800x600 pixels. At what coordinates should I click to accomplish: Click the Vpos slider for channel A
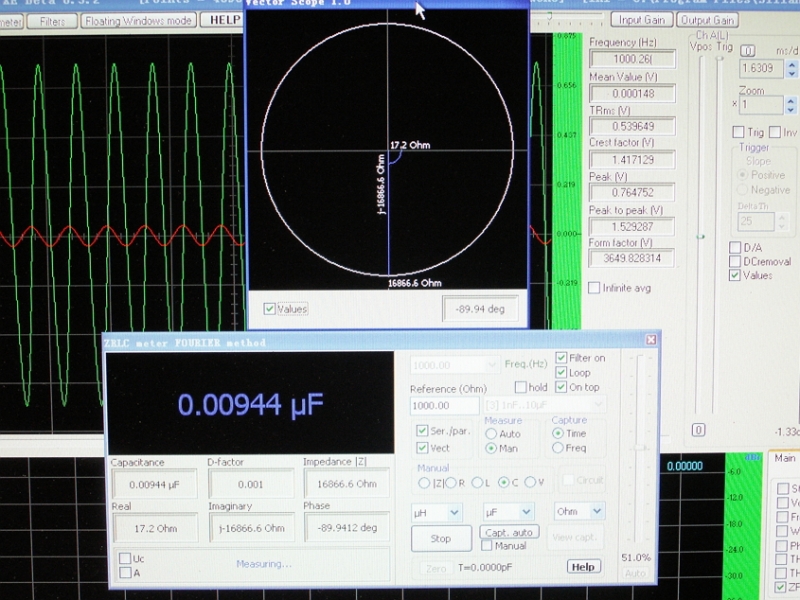coord(700,237)
